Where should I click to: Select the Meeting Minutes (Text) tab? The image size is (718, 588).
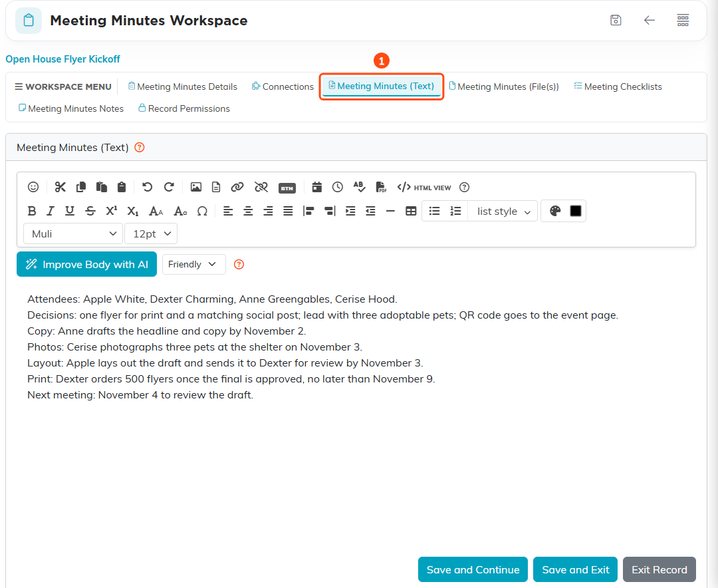382,86
